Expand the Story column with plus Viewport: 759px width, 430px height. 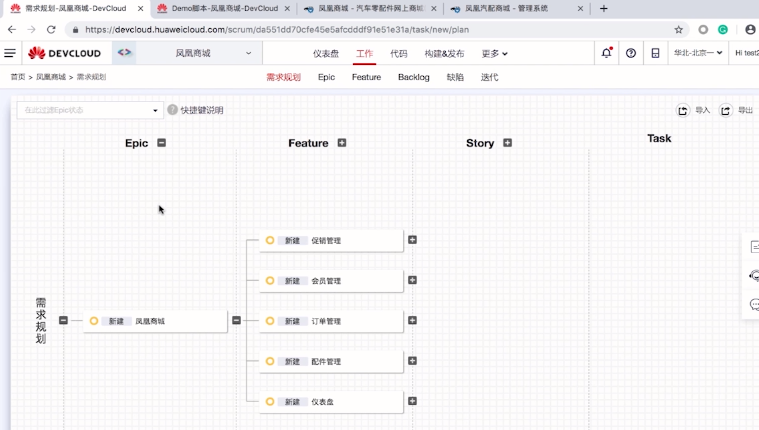(507, 142)
